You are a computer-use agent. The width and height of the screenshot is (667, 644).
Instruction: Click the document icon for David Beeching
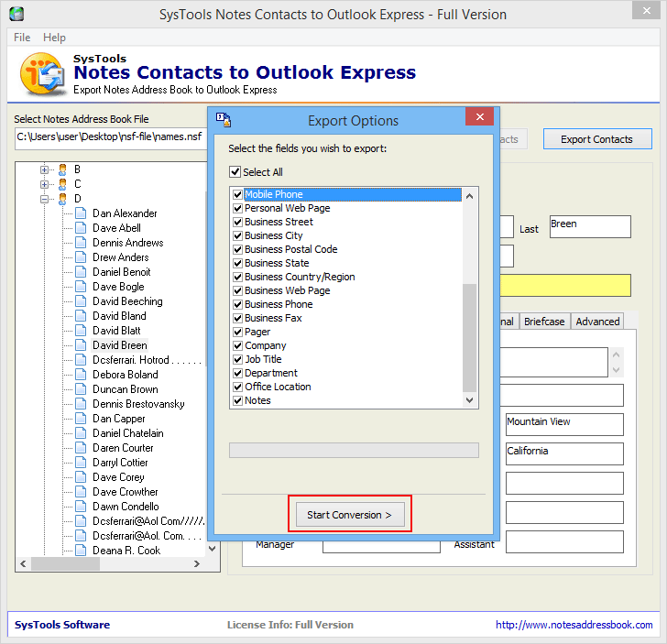(81, 301)
